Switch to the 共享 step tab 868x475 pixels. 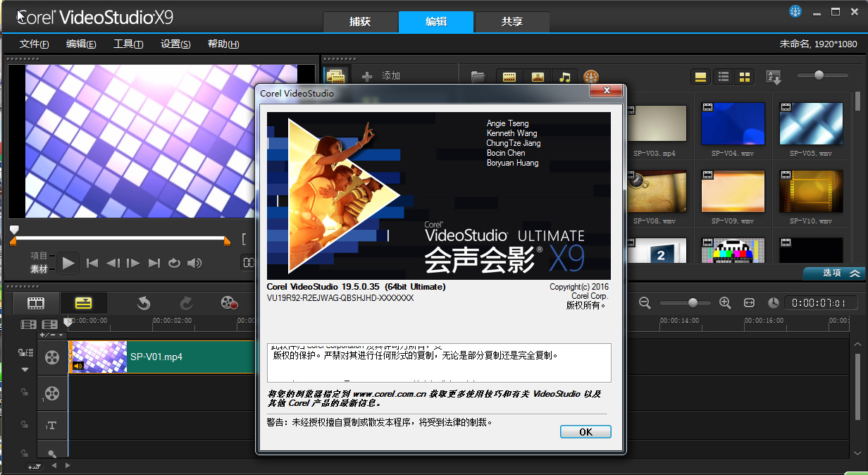pyautogui.click(x=512, y=22)
